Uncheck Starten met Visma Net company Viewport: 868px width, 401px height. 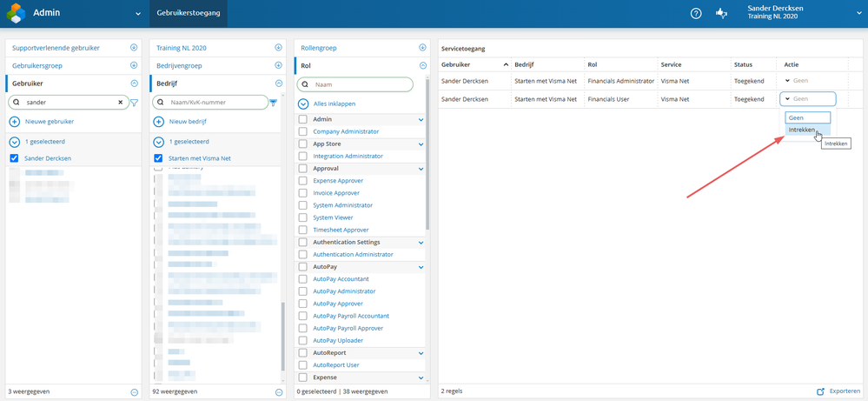[158, 158]
